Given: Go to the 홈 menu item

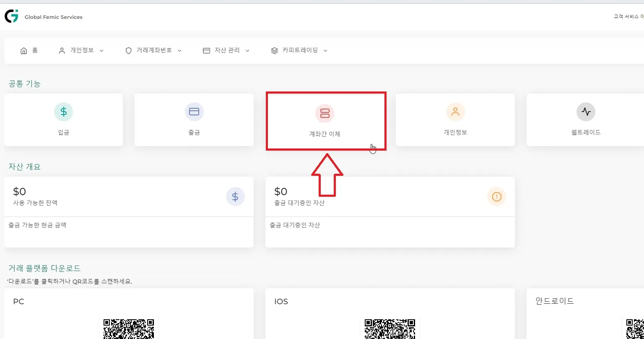Looking at the screenshot, I should pos(35,50).
